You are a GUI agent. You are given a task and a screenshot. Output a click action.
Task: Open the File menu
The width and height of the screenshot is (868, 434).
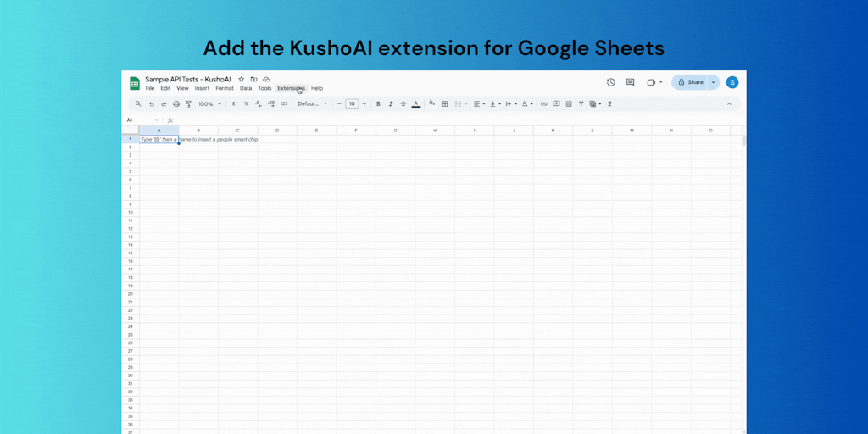pyautogui.click(x=150, y=88)
